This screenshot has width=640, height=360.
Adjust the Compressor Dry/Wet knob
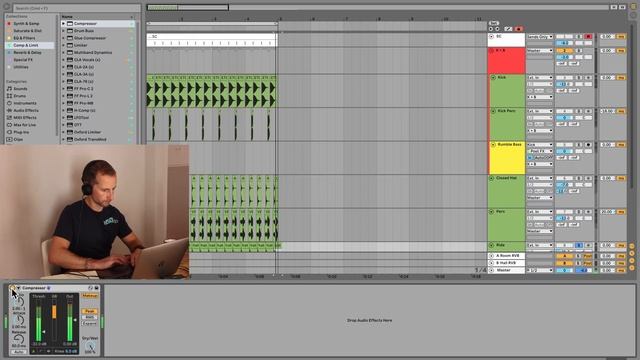90,346
